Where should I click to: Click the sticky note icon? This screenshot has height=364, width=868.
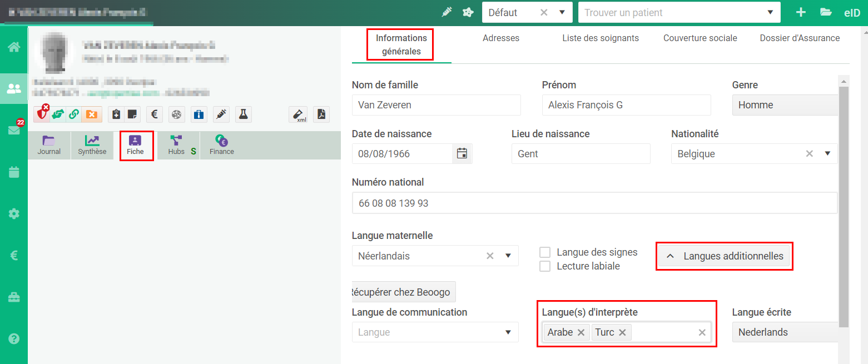[x=132, y=114]
